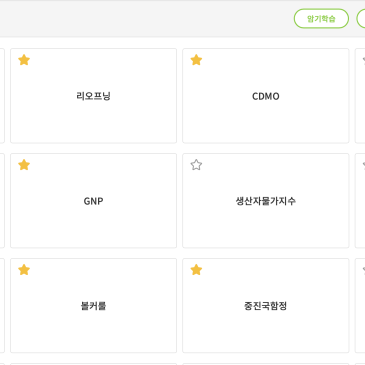
Task: Toggle the cut-off star right of 중진국함정 card
Action: [364, 270]
